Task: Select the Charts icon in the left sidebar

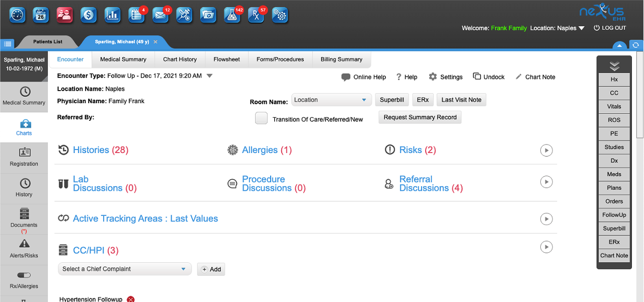Action: pos(24,127)
